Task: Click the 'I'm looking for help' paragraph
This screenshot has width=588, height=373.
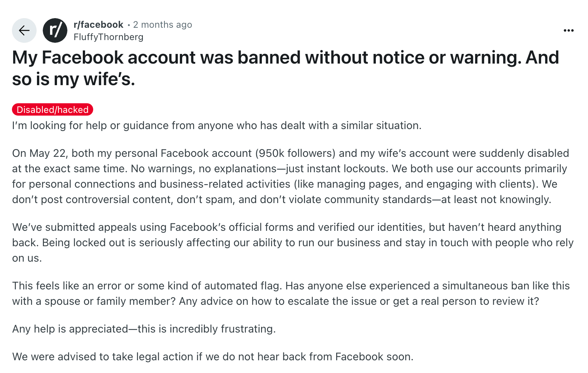Action: [217, 126]
